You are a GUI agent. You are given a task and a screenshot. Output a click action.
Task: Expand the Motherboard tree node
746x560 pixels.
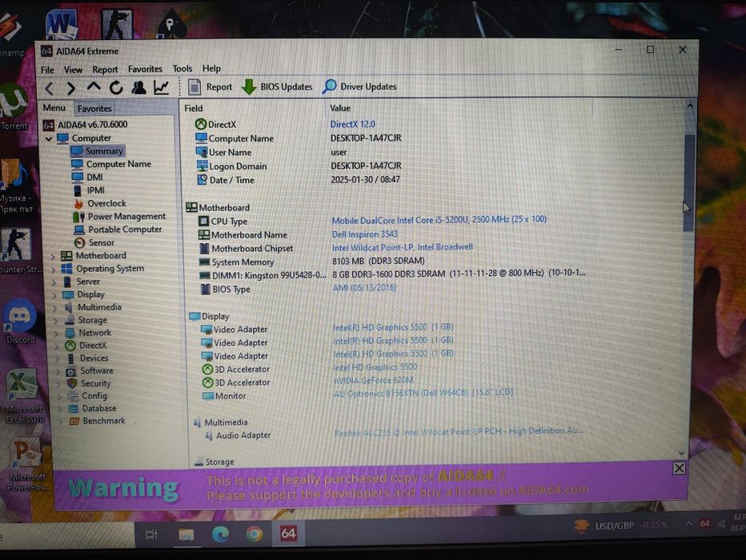[54, 256]
